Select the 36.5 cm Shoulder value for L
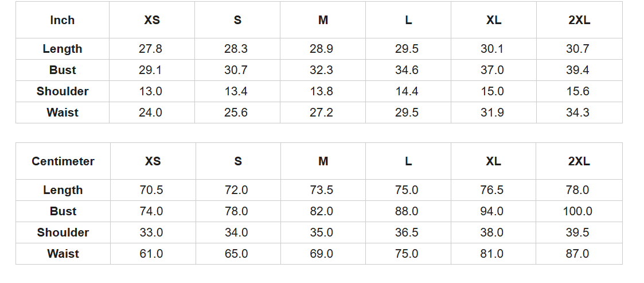644x283 pixels. [407, 232]
